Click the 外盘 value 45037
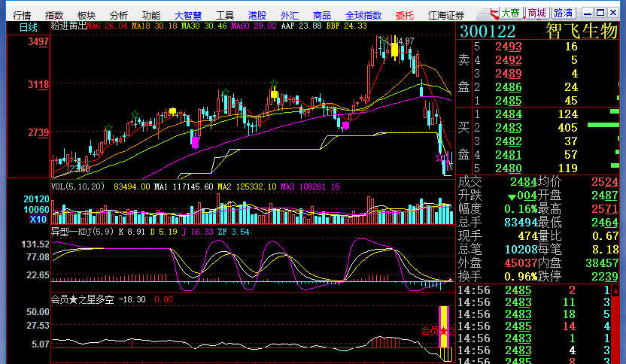 (521, 263)
